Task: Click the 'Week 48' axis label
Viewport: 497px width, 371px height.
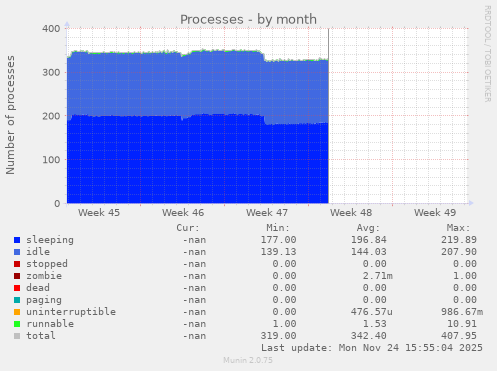Action: (x=351, y=213)
